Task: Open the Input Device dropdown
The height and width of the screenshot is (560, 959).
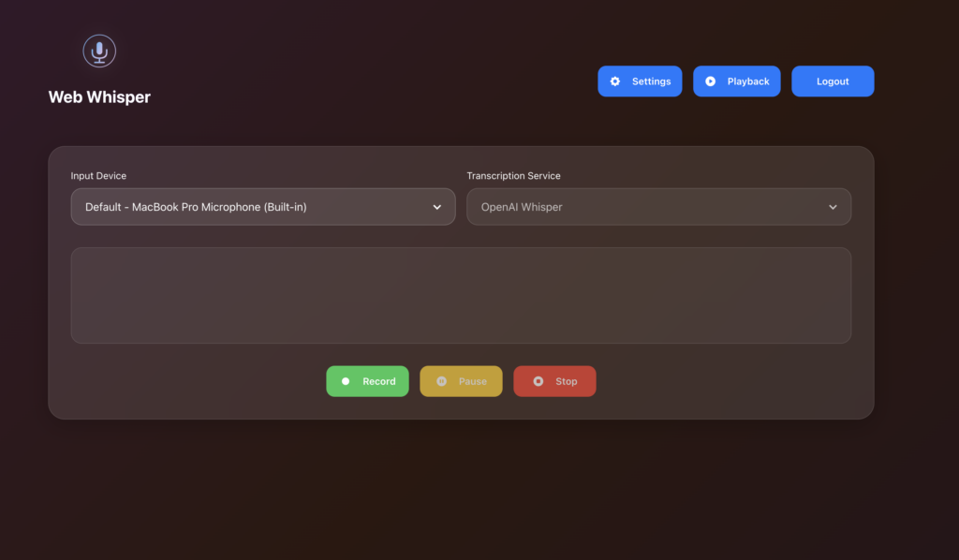Action: [x=263, y=207]
